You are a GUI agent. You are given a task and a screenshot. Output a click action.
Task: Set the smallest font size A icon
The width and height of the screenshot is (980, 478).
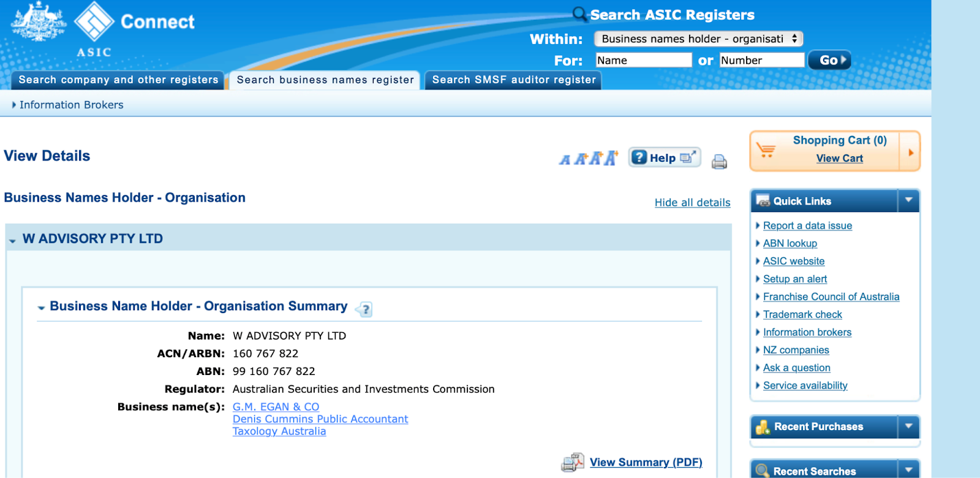565,160
